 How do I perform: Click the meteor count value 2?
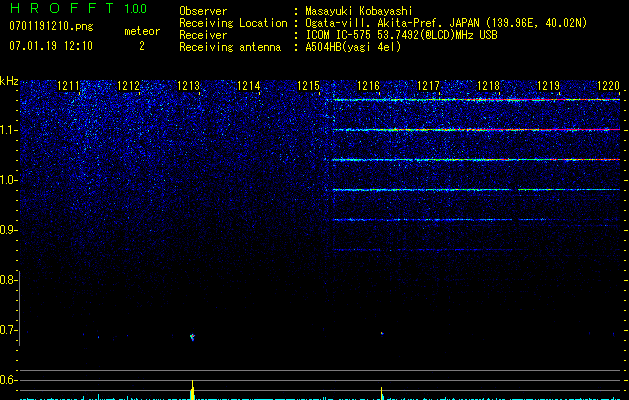[x=142, y=46]
